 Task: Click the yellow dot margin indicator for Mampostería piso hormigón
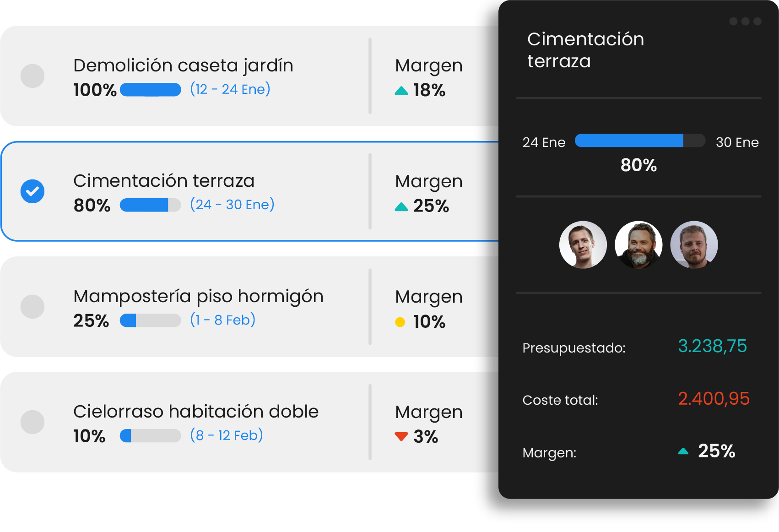[401, 322]
